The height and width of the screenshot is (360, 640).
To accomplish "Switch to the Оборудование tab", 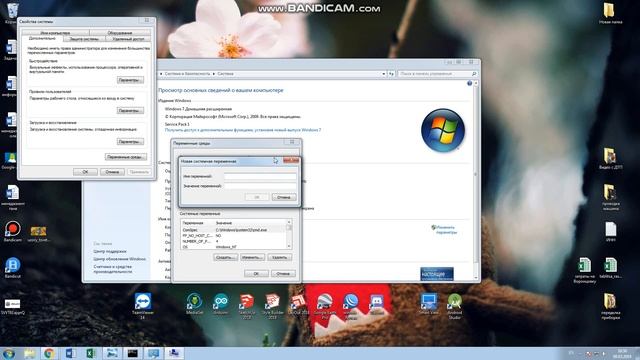I will (120, 33).
